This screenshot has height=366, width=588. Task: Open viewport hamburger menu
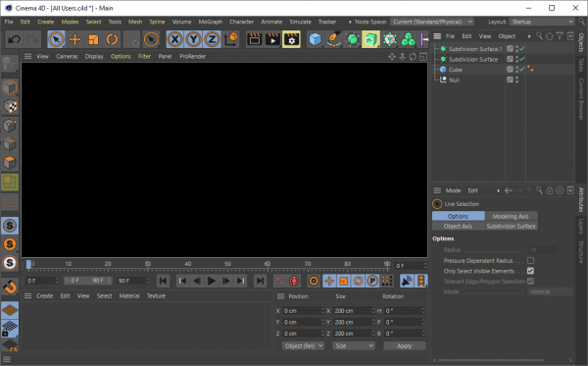coord(27,56)
